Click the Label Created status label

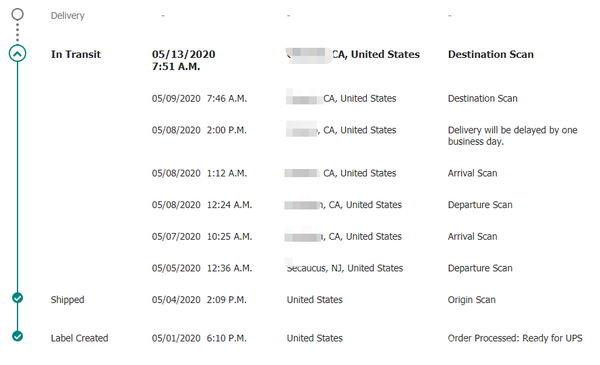pyautogui.click(x=80, y=338)
